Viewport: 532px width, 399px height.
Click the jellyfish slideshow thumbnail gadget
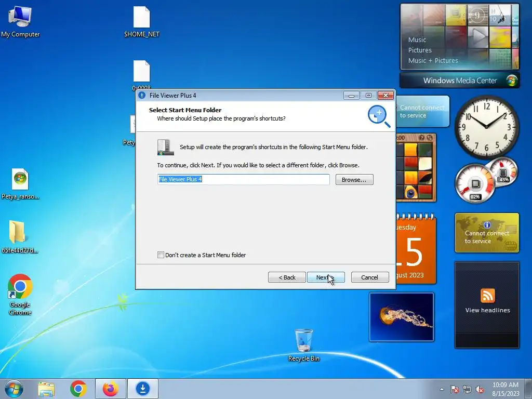coord(402,317)
